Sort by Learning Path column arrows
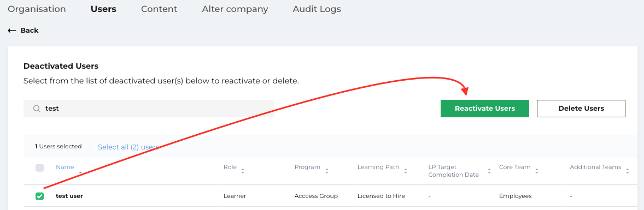644x210 pixels. coord(406,171)
